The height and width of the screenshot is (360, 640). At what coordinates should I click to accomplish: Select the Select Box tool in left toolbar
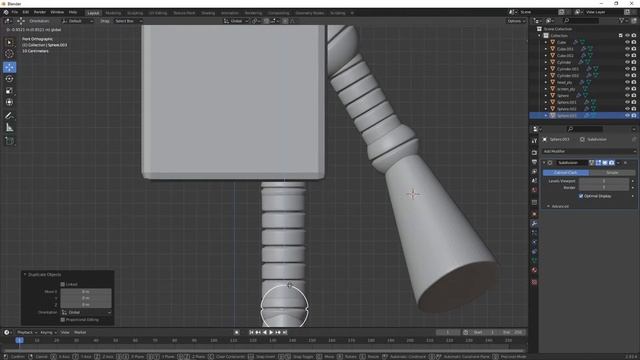(9, 42)
